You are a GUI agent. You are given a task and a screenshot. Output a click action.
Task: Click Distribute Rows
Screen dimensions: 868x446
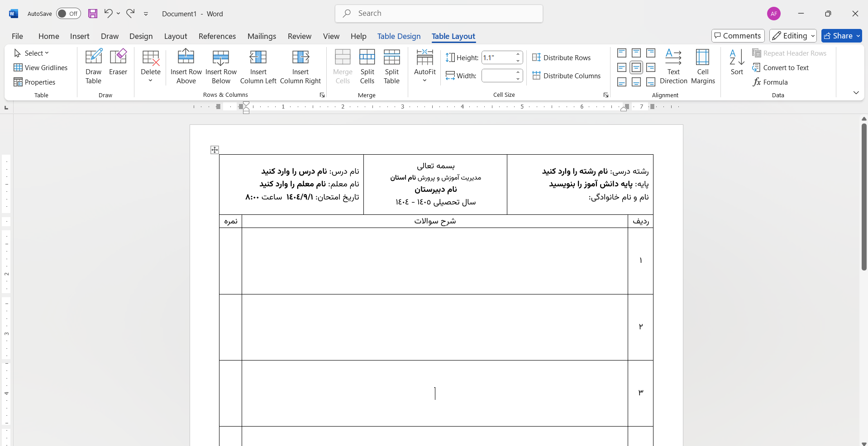click(562, 57)
